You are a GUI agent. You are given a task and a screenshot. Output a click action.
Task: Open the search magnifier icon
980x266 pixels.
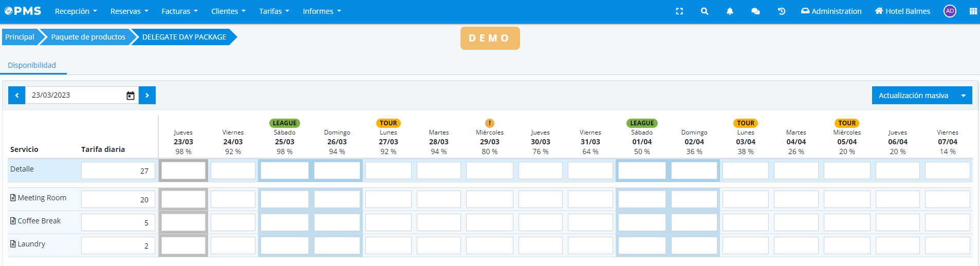pyautogui.click(x=705, y=11)
